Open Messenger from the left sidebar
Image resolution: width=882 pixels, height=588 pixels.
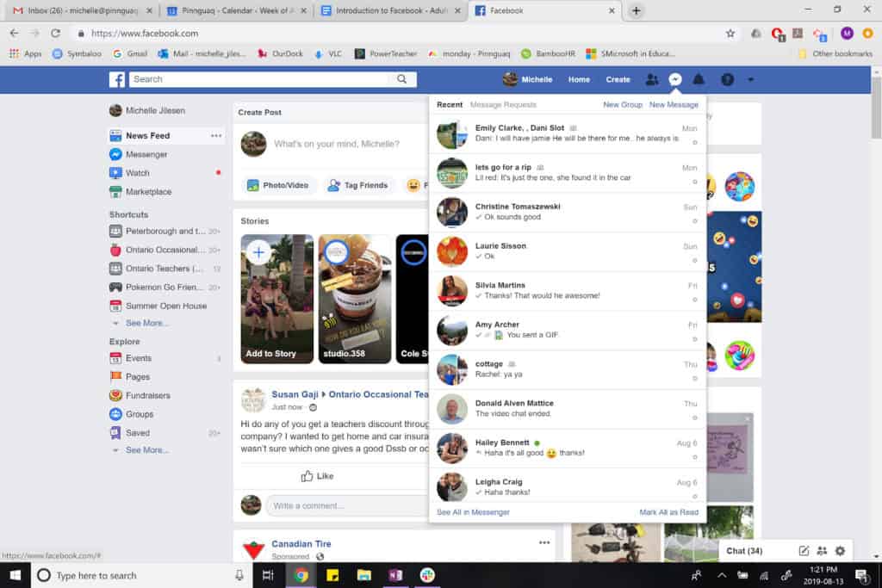139,154
